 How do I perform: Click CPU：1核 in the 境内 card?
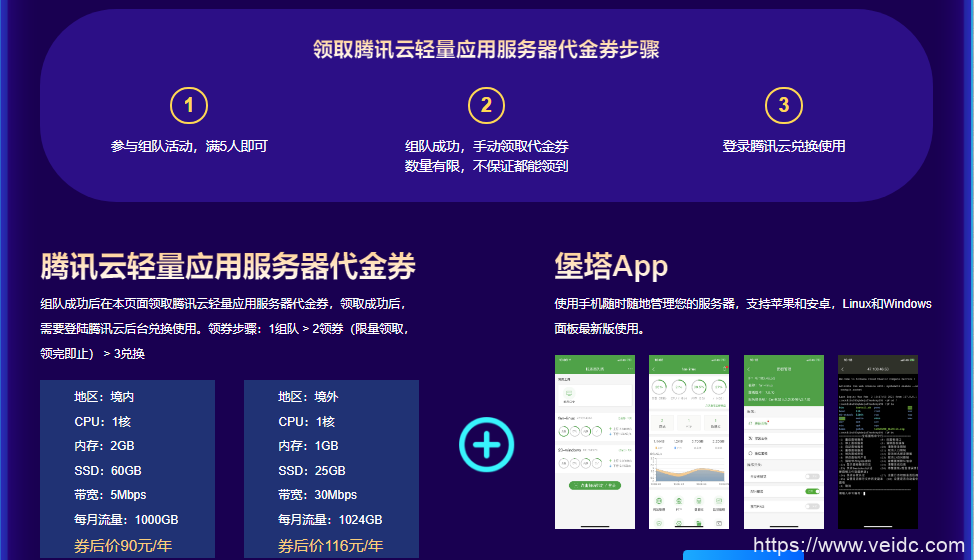click(103, 422)
